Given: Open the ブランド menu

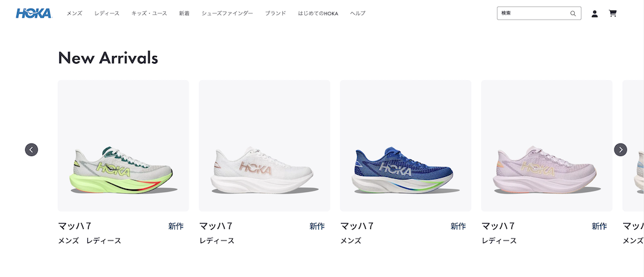Looking at the screenshot, I should point(275,14).
